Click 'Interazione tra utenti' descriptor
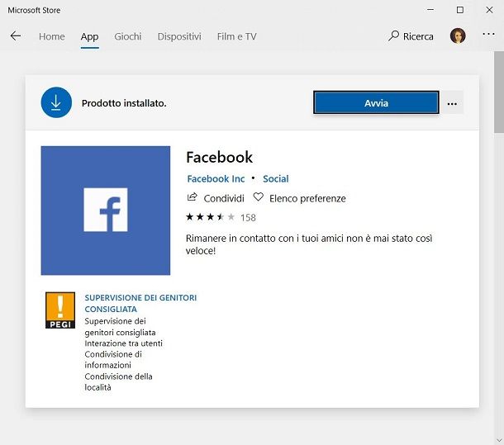The height and width of the screenshot is (445, 504). coord(123,343)
